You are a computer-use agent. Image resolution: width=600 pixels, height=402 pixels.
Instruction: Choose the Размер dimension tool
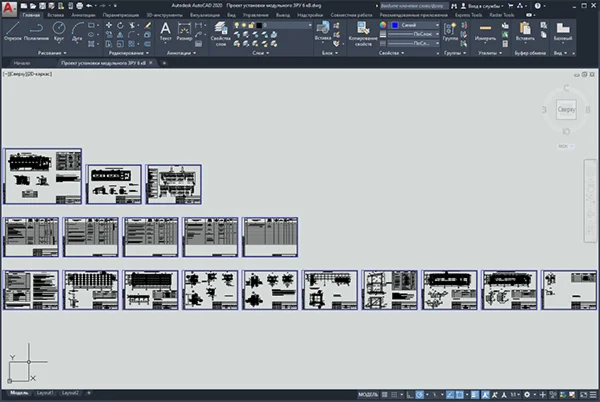(184, 31)
